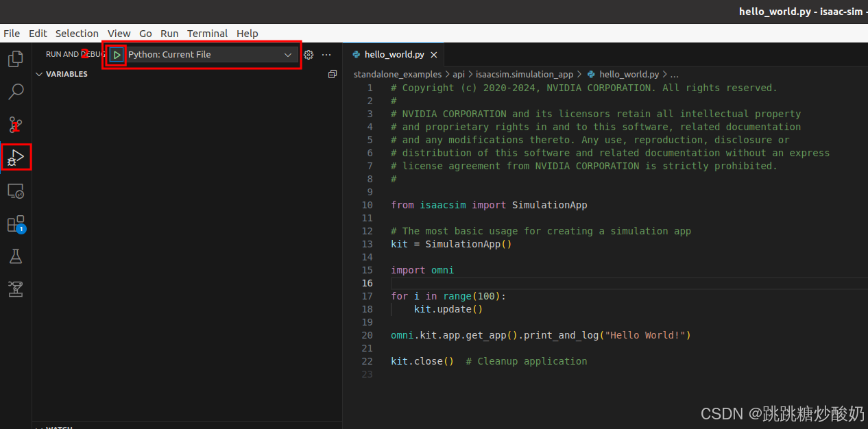The image size is (868, 429).
Task: Open debug launch settings with the gear icon
Action: point(308,54)
